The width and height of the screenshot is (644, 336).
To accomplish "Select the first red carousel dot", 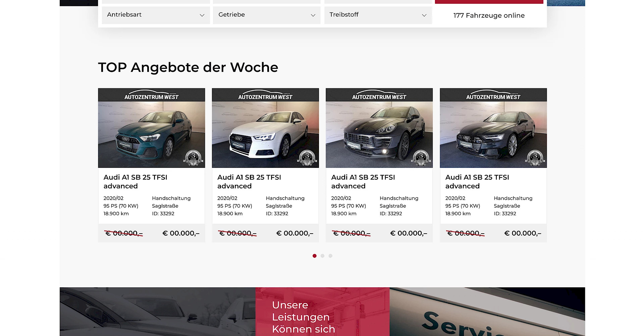I will point(314,256).
